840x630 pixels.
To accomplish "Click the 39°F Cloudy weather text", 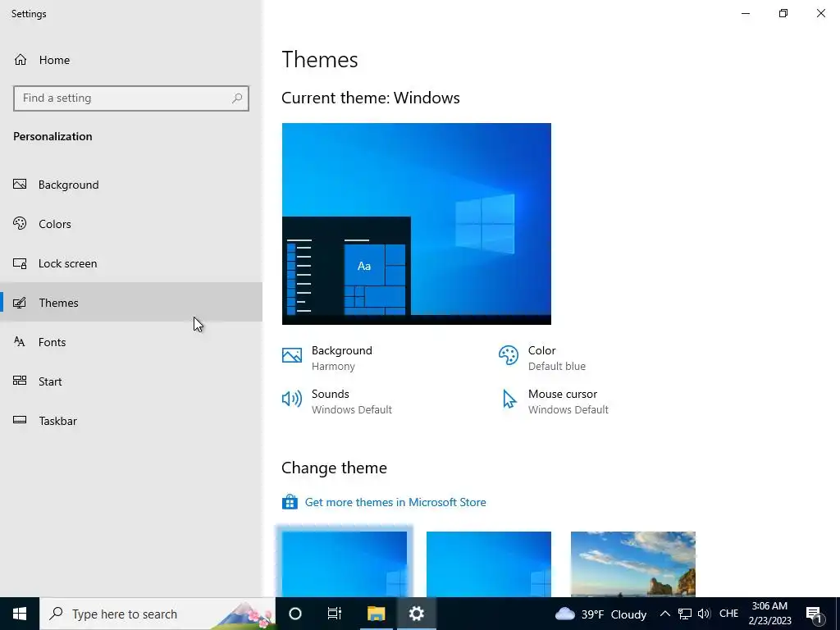I will [x=614, y=614].
